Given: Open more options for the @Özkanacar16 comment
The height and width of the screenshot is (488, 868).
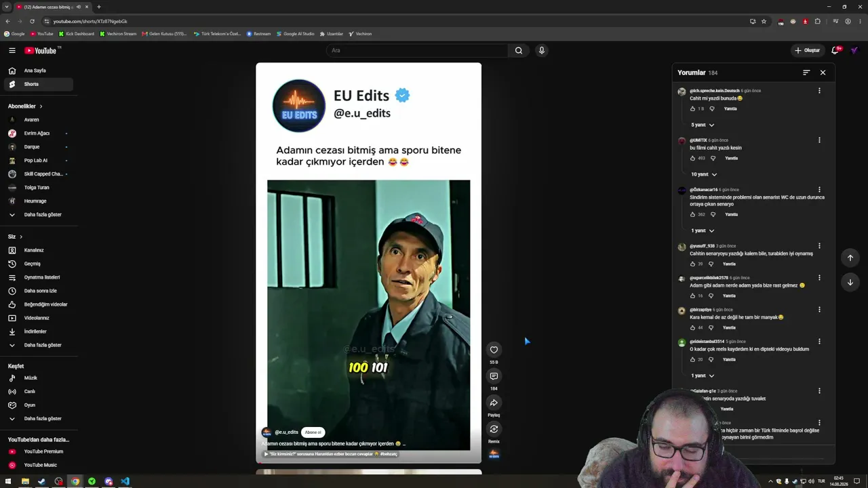Looking at the screenshot, I should (819, 190).
